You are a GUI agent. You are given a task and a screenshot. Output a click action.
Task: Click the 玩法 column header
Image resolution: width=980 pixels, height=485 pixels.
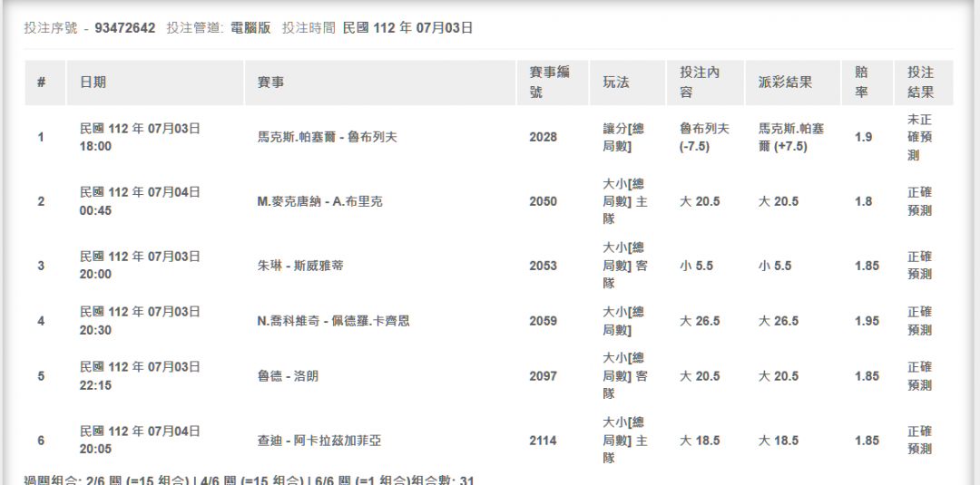[616, 82]
